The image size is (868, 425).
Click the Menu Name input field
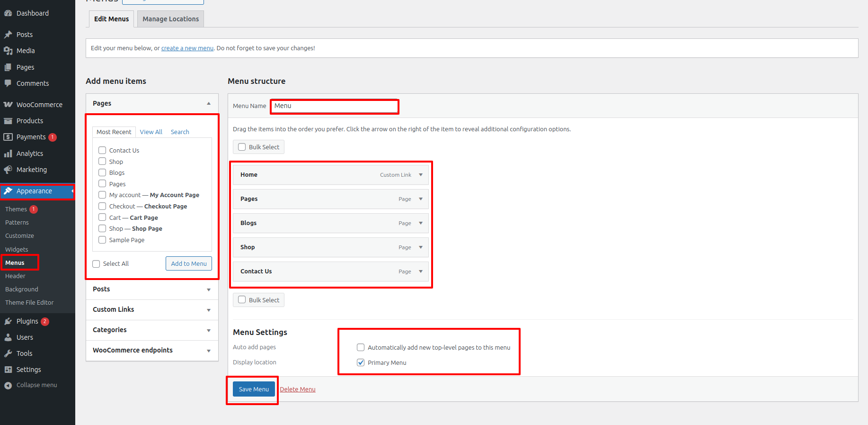point(335,106)
